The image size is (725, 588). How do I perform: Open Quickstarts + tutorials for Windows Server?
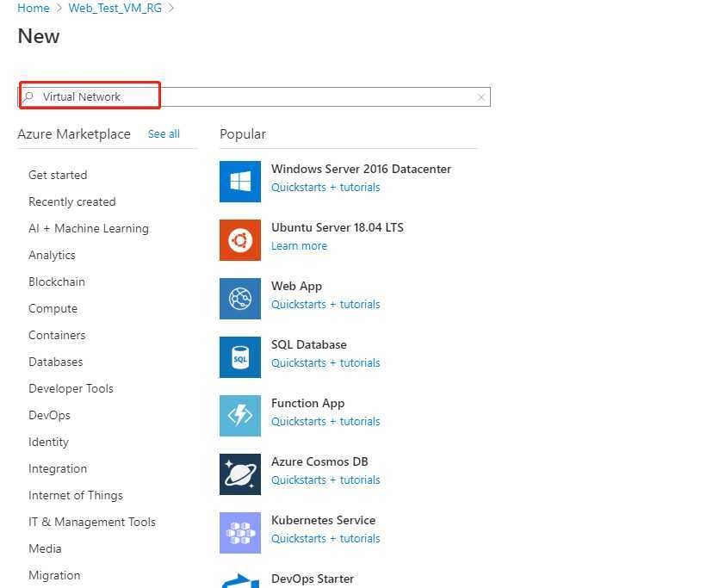click(325, 187)
